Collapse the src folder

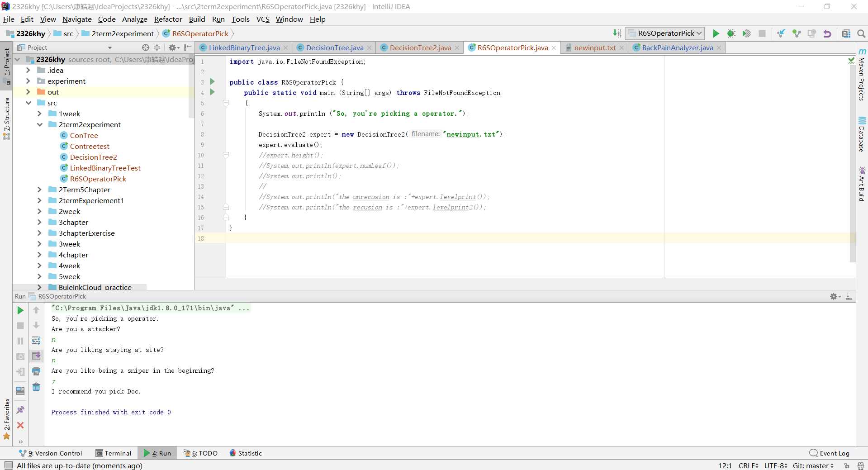pos(28,103)
